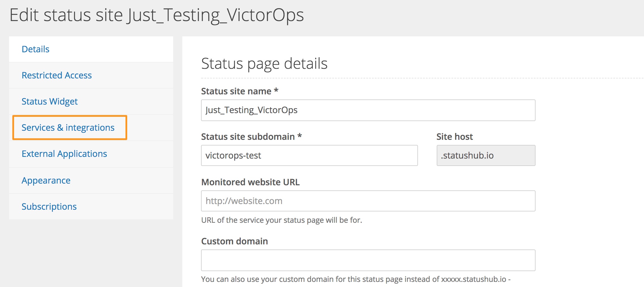Screen dimensions: 644x287
Task: Open Subscriptions section
Action: tap(49, 207)
